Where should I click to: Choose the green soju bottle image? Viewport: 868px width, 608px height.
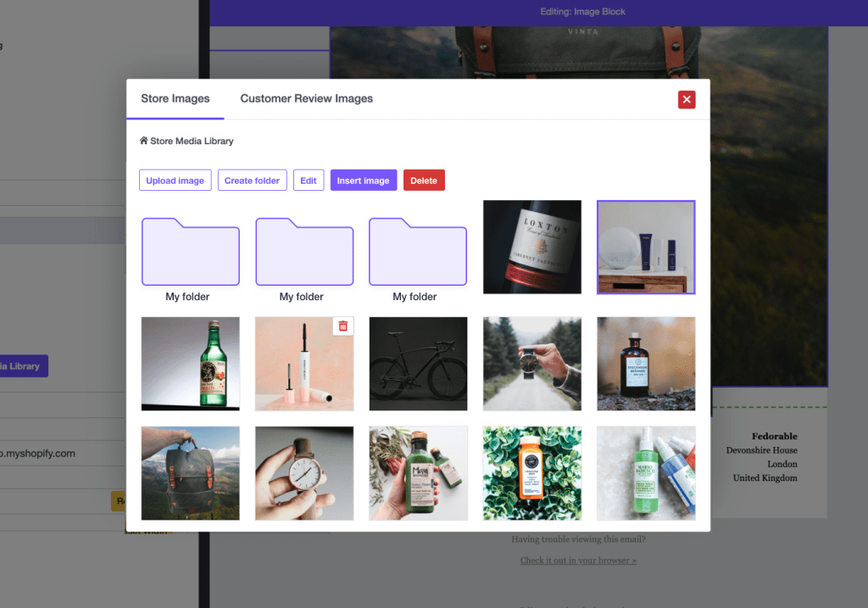(x=190, y=364)
